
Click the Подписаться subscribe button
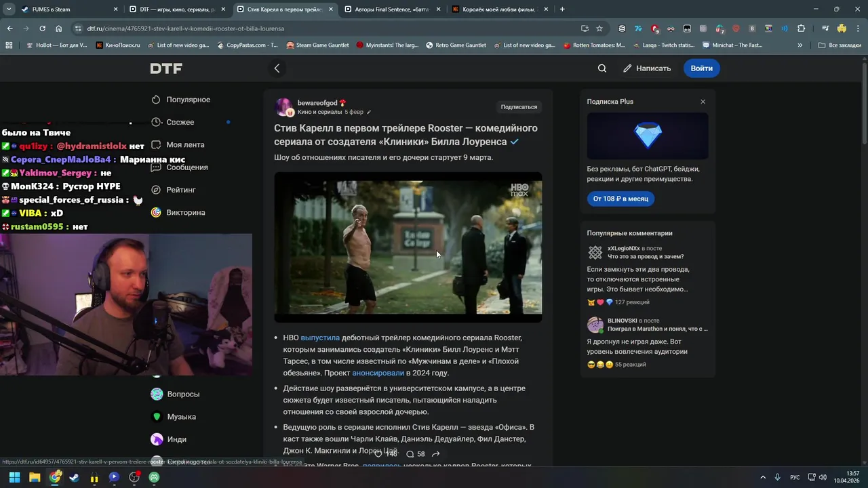point(519,107)
